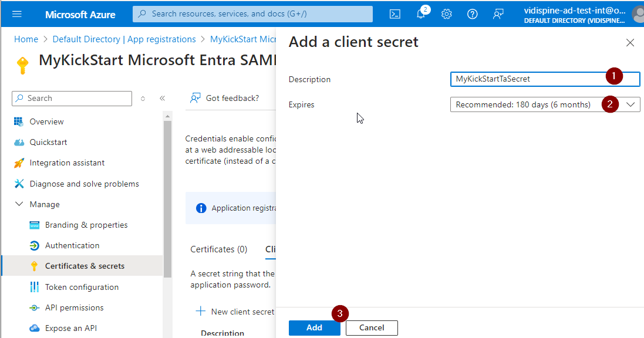Switch to the Certificates (0) tab

point(218,249)
